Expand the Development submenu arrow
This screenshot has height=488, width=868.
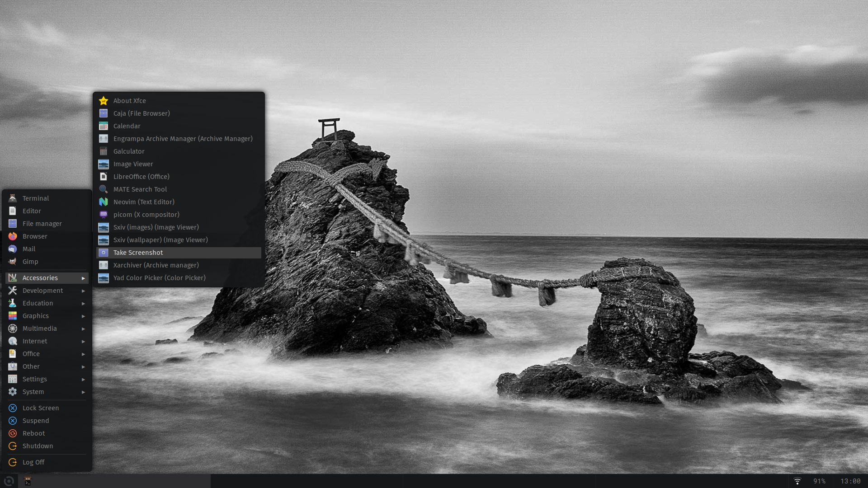(83, 291)
